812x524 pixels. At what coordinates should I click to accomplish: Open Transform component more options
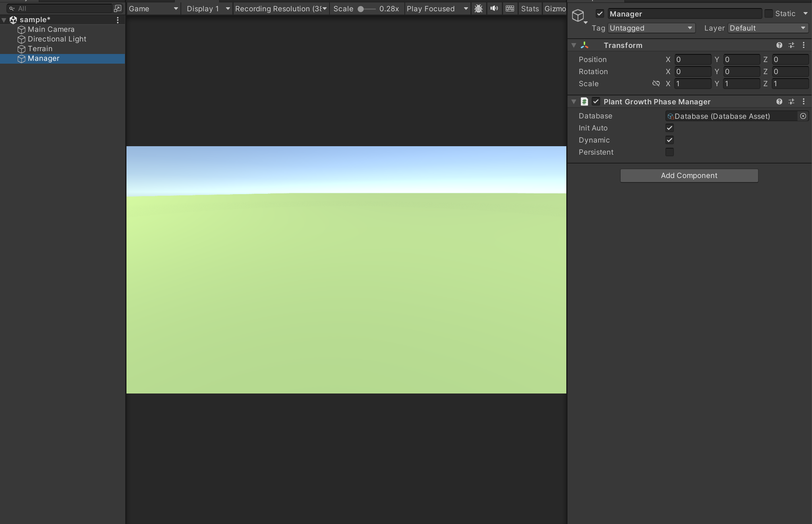[804, 45]
